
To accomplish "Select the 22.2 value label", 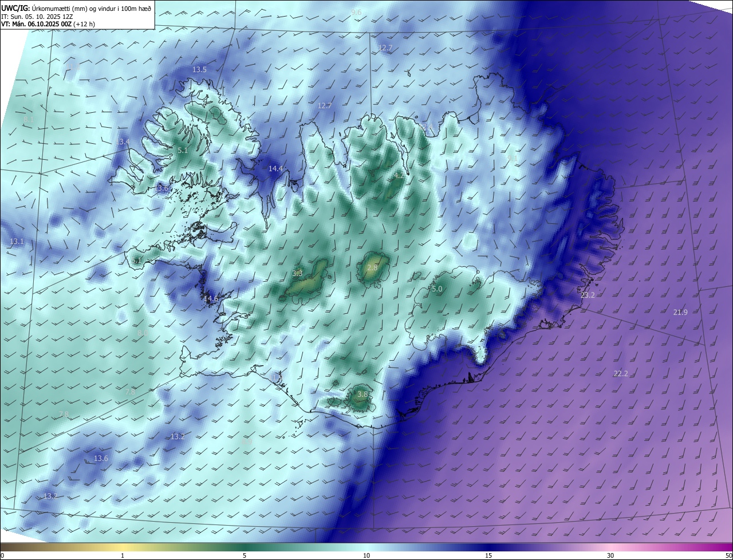I will 621,373.
